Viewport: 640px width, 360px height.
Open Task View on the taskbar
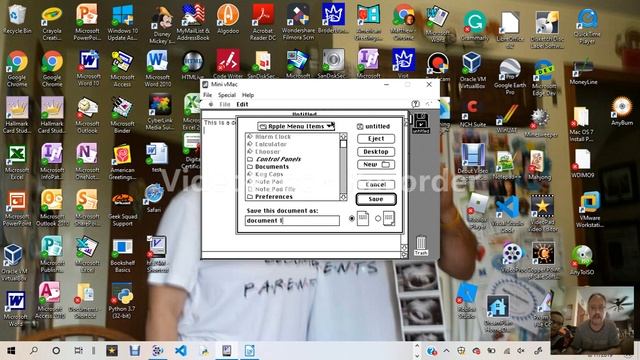78,351
